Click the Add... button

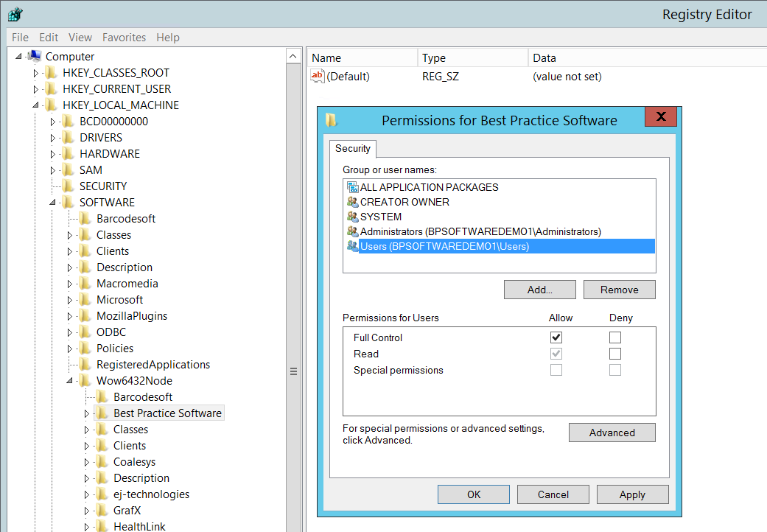540,290
